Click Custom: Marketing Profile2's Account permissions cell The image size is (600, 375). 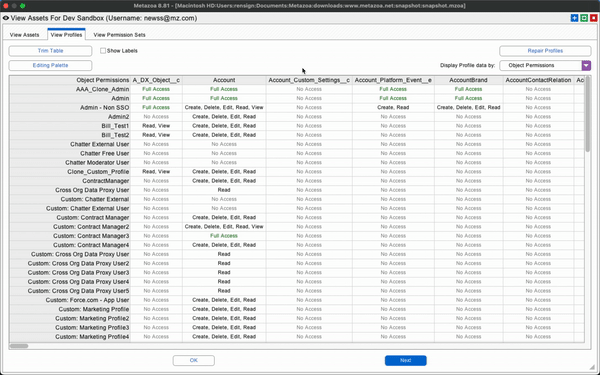coord(224,318)
